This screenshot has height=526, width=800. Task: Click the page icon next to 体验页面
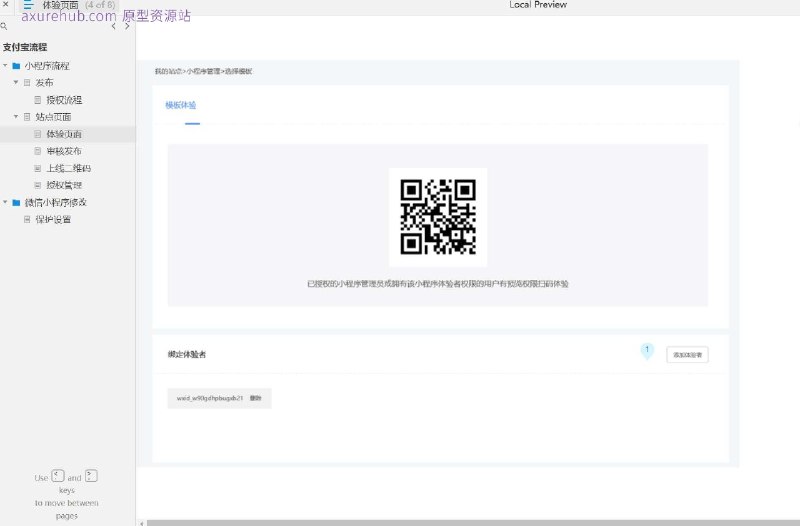(38, 134)
